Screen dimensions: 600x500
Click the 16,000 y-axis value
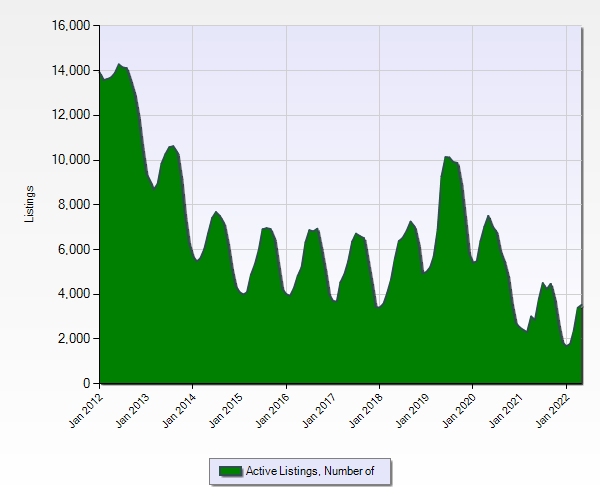pos(71,26)
